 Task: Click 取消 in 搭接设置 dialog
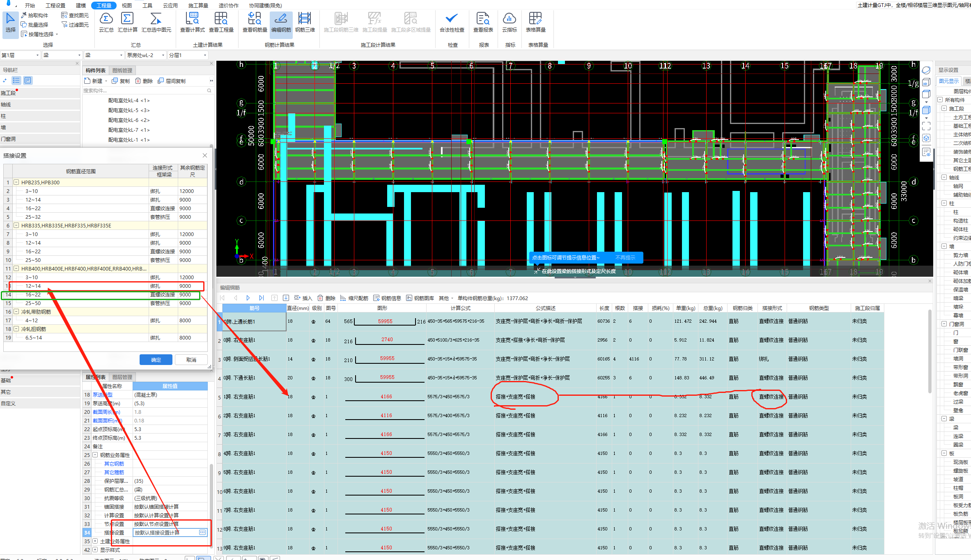click(x=191, y=360)
